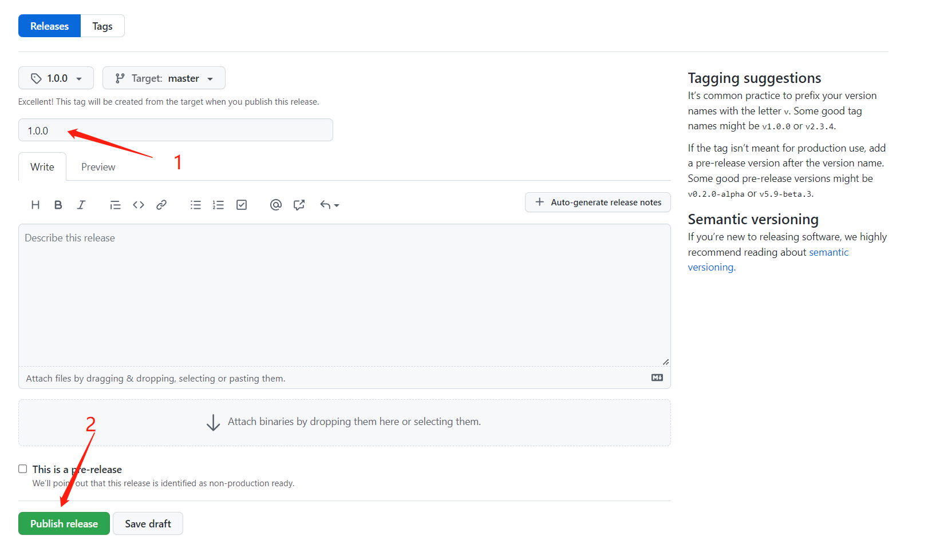The image size is (928, 560).
Task: Click the Semantic versioning heading
Action: pos(753,219)
